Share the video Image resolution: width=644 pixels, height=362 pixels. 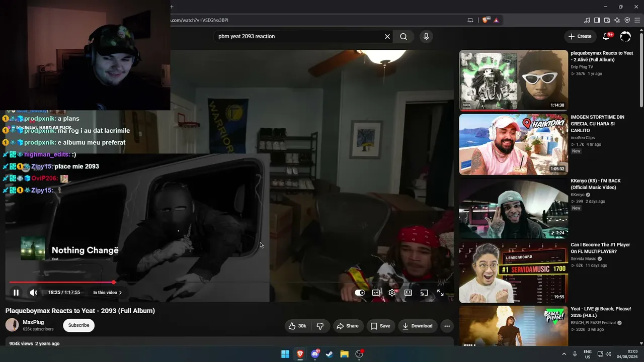point(348,326)
